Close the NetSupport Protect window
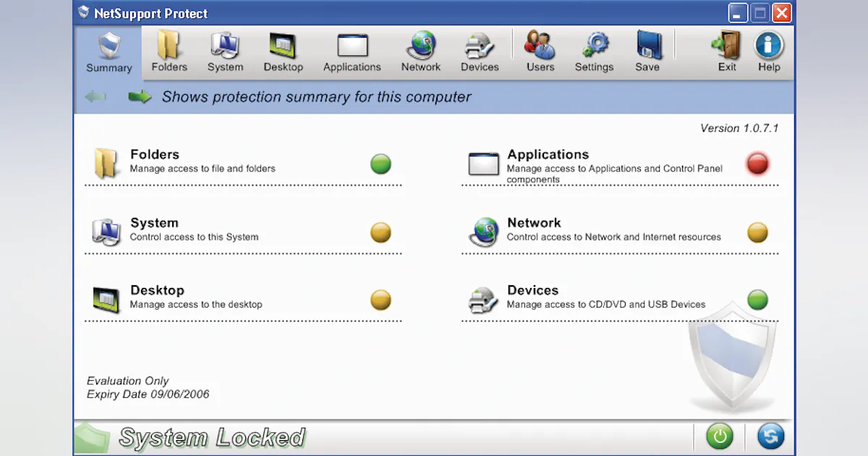 click(782, 13)
